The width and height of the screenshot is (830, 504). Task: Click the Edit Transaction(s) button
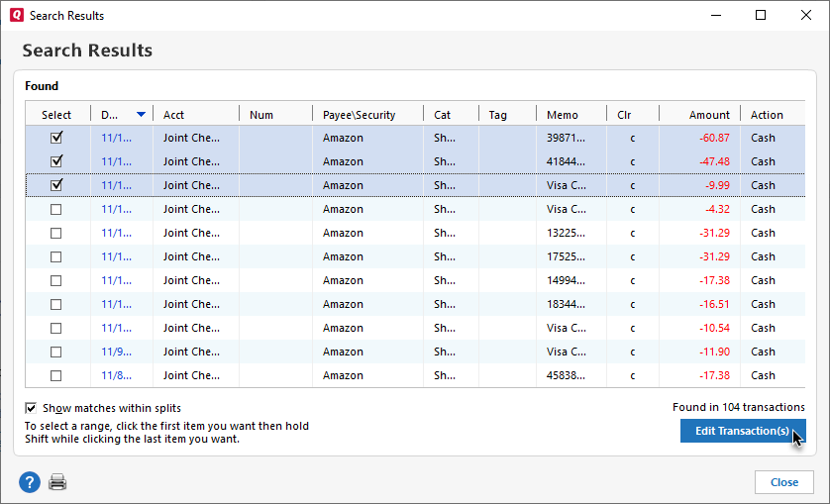(x=742, y=431)
